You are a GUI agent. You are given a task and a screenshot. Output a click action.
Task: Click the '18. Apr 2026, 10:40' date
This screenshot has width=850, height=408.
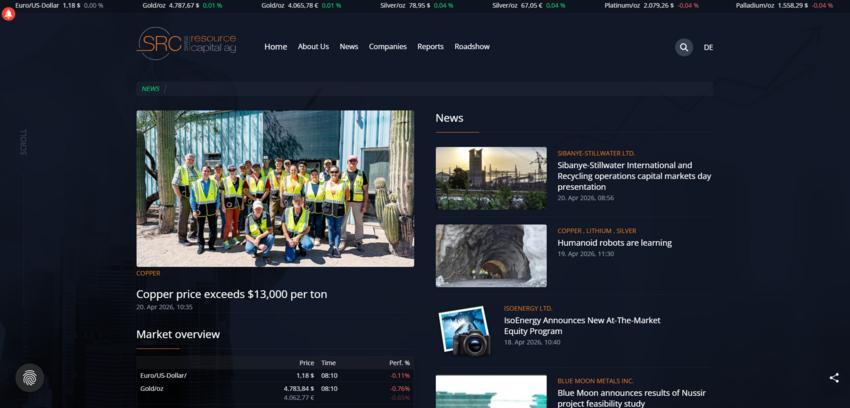(532, 342)
